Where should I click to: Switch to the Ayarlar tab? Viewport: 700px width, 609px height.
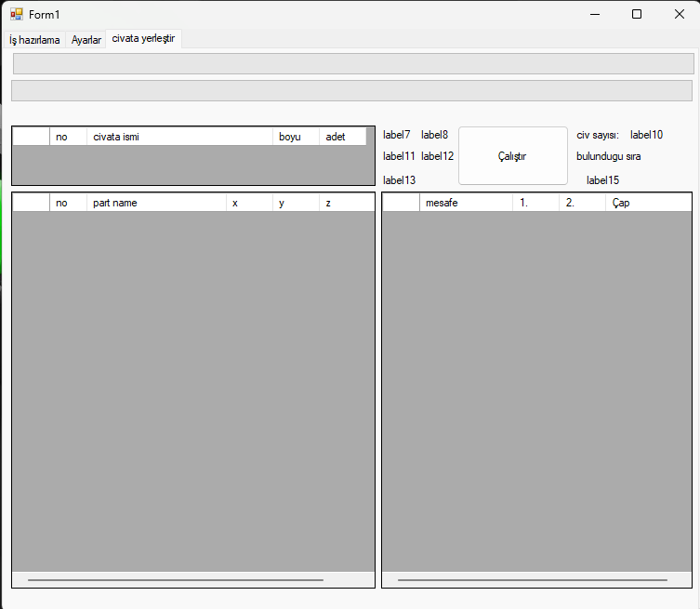click(x=86, y=40)
